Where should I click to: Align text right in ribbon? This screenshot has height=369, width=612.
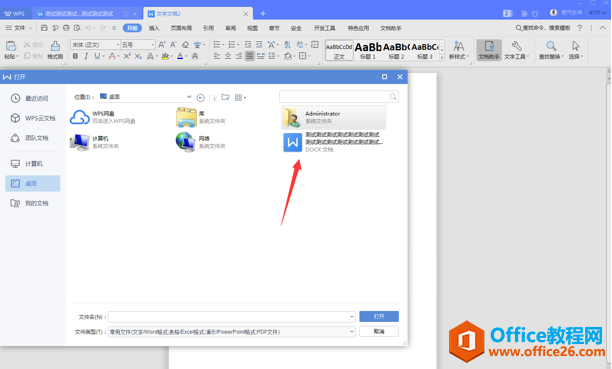(239, 56)
